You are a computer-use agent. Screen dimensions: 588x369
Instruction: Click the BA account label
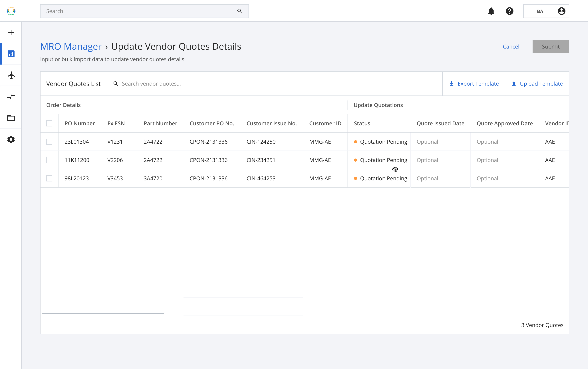point(540,11)
